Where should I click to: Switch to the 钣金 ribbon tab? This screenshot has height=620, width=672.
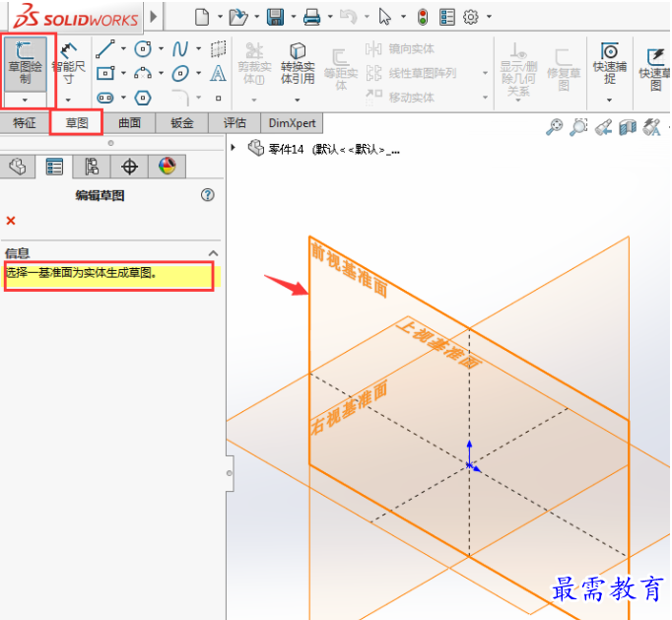click(182, 123)
